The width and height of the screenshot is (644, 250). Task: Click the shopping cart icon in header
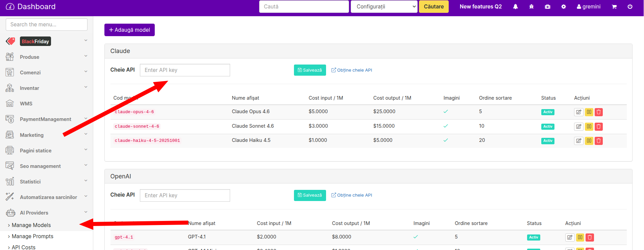click(x=614, y=7)
